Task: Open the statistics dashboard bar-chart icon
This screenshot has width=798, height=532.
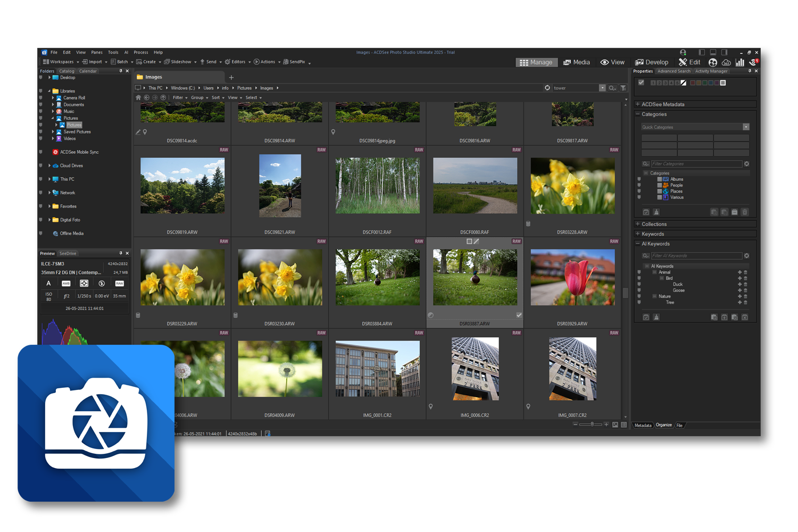Action: 739,62
